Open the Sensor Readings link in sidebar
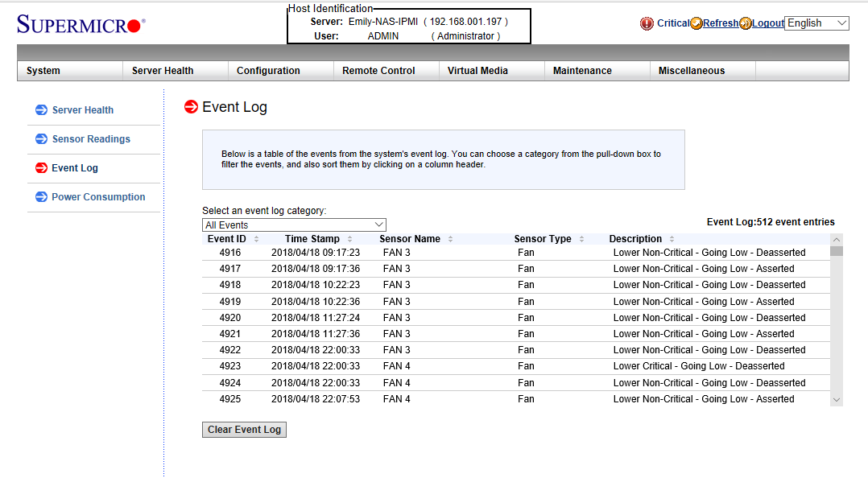This screenshot has width=868, height=478. click(x=91, y=139)
